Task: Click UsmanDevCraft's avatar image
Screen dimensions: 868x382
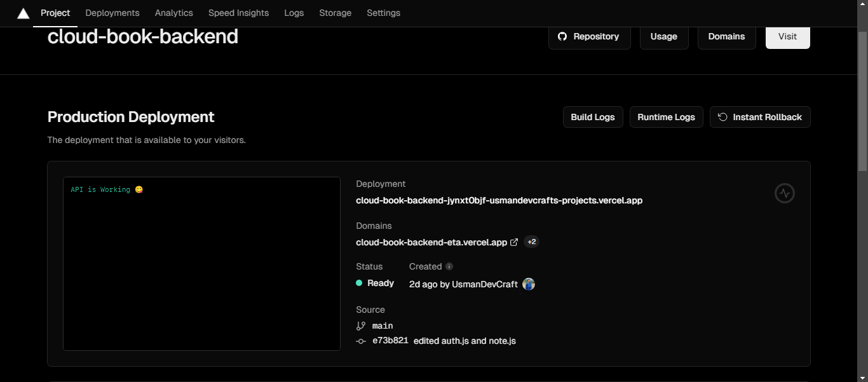Action: pyautogui.click(x=529, y=284)
